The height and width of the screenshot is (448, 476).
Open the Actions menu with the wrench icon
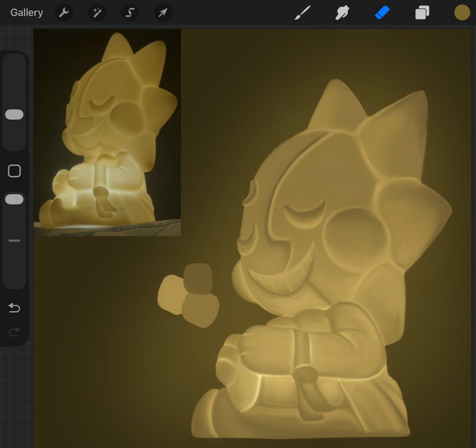coord(63,12)
